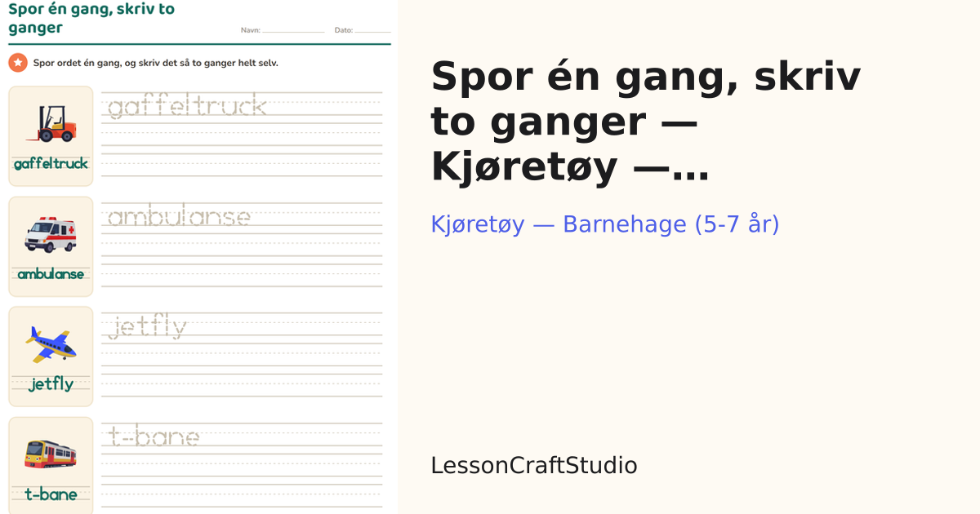Click the worksheet title in green
Screen dimensions: 980x514
(x=91, y=19)
